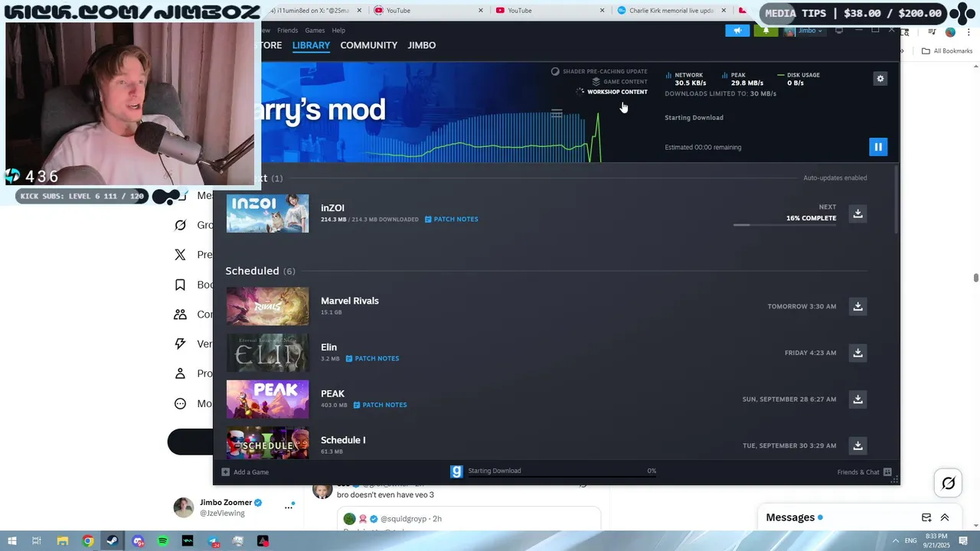Open Grok icon in X sidebar

[x=181, y=225]
